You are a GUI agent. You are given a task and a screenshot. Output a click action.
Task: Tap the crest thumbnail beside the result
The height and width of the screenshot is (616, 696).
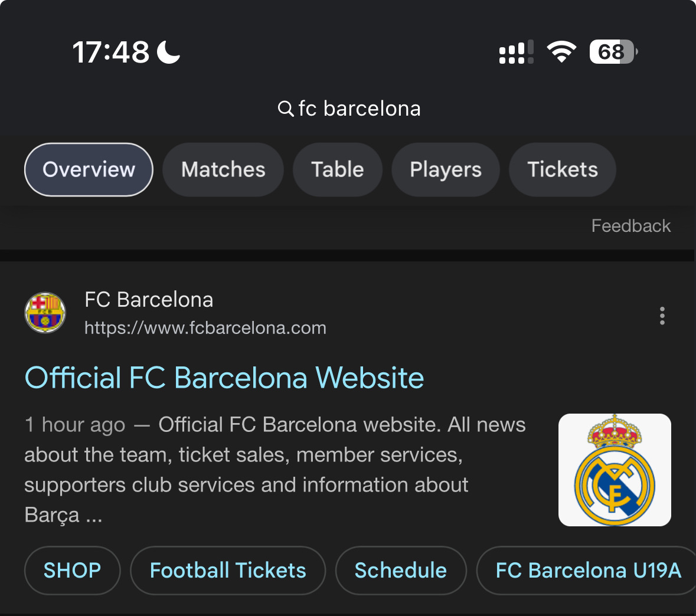[x=615, y=470]
